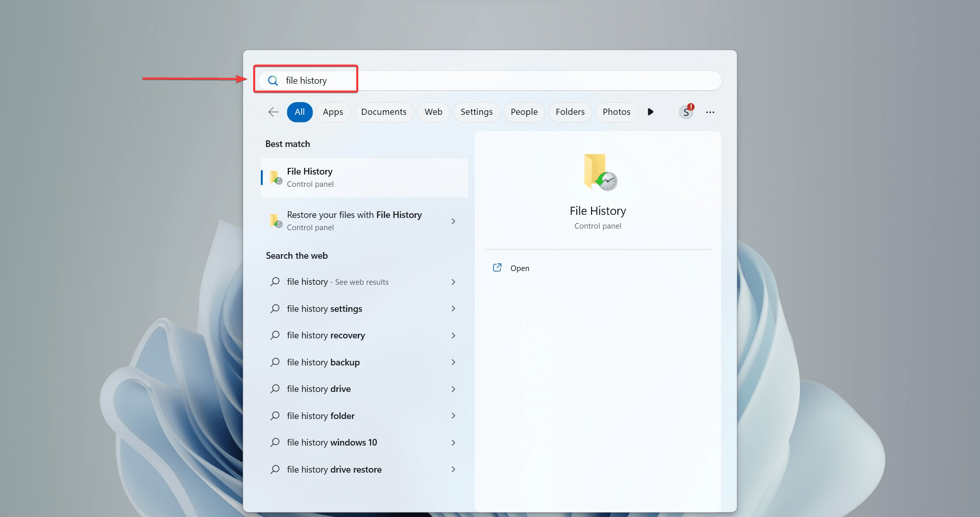This screenshot has height=517, width=980.
Task: Click the Open external link icon
Action: [497, 267]
